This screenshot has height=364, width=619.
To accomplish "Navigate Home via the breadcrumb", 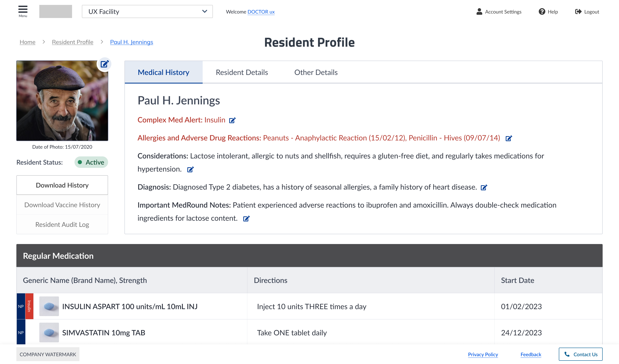I will tap(27, 42).
